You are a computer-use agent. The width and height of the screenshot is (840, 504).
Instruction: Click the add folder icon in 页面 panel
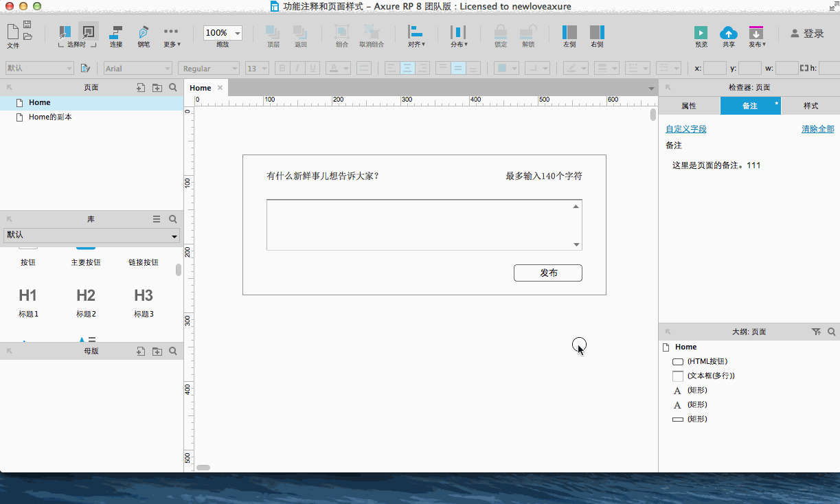click(x=157, y=87)
